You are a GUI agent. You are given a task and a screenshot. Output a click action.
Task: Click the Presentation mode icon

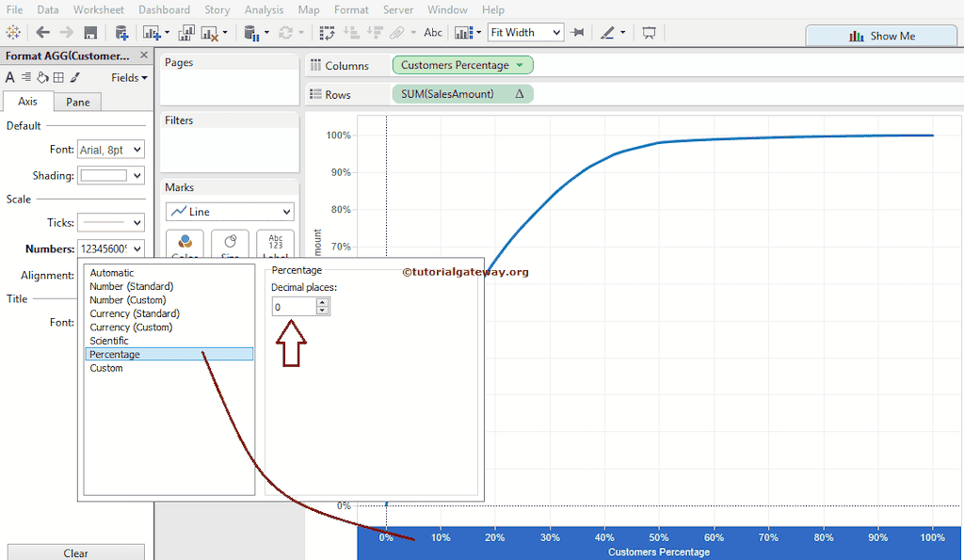[649, 33]
